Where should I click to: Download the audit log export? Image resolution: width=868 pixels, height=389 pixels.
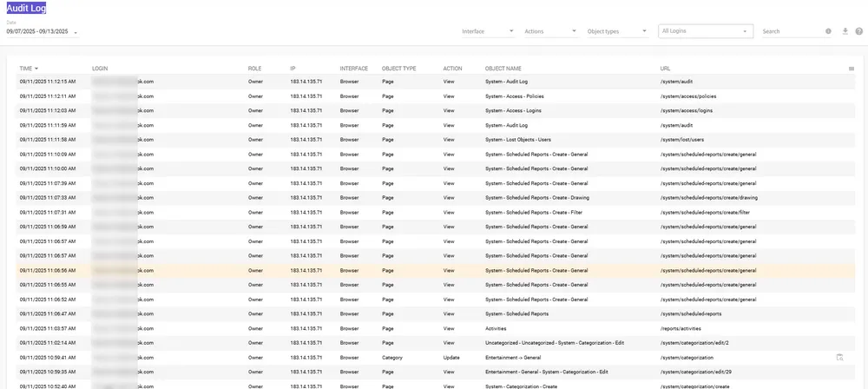coord(845,31)
